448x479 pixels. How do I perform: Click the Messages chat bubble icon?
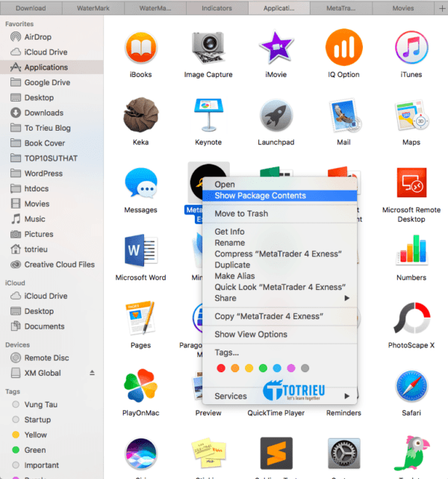[140, 182]
